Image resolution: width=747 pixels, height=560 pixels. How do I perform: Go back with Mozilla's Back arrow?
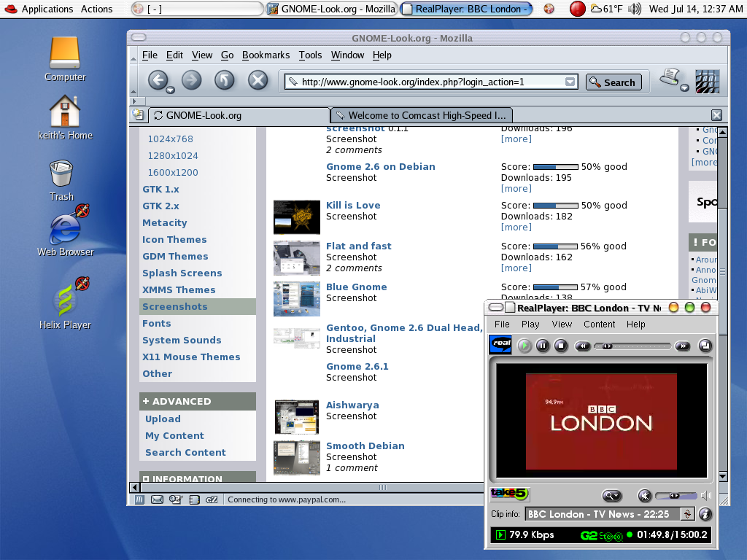pos(158,80)
